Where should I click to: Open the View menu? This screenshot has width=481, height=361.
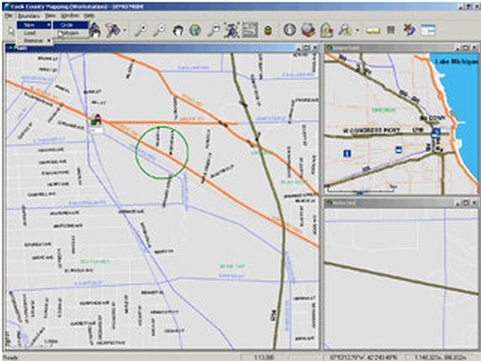pos(50,16)
